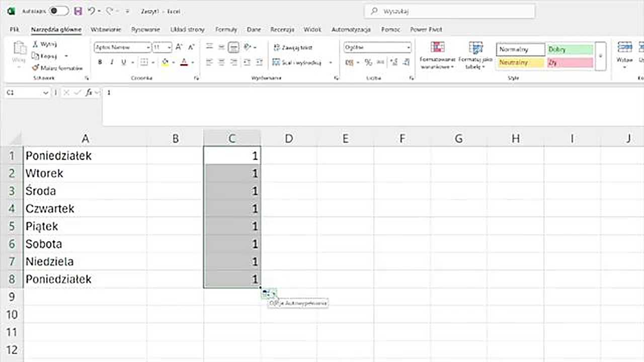Click the Undo arrow icon
Screen dimensions: 644x362
pos(91,11)
